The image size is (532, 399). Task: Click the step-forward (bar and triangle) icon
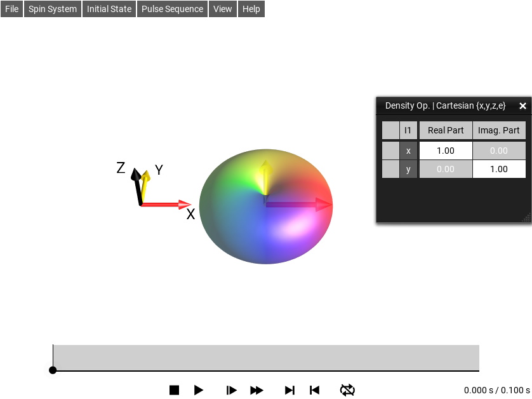(x=232, y=390)
